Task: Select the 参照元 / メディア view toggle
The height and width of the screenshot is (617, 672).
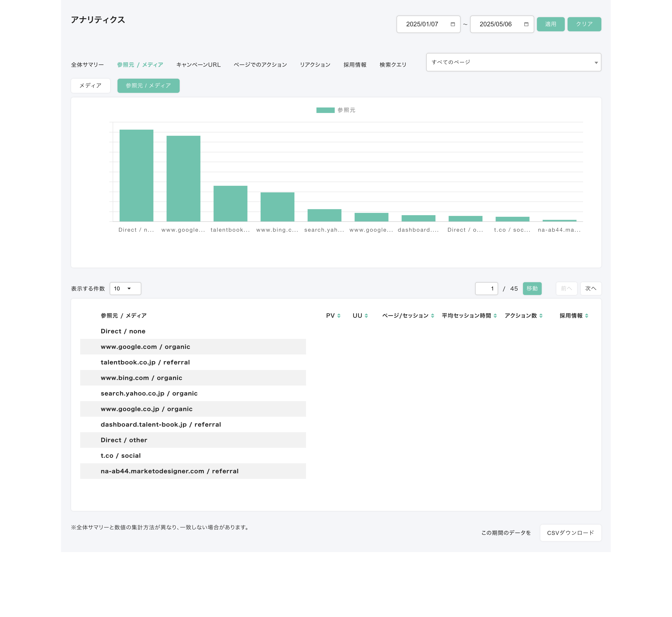Action: click(148, 86)
